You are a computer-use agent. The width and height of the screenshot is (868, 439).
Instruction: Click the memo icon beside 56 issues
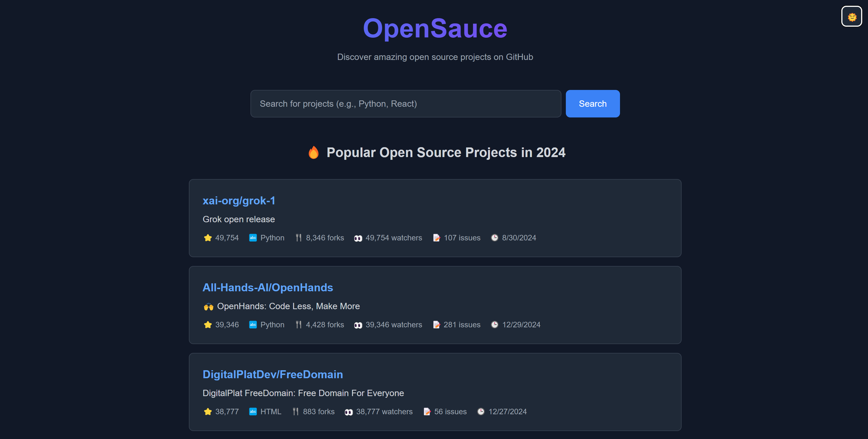[x=427, y=412]
